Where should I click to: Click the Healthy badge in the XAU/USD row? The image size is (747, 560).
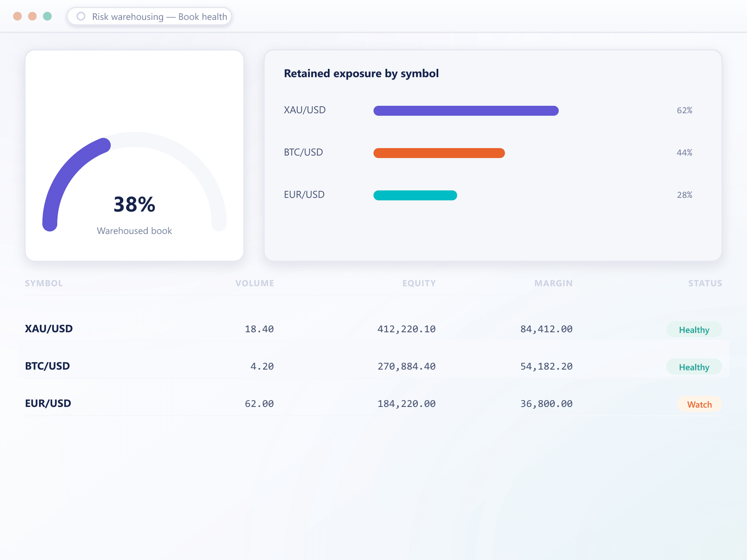click(x=694, y=329)
